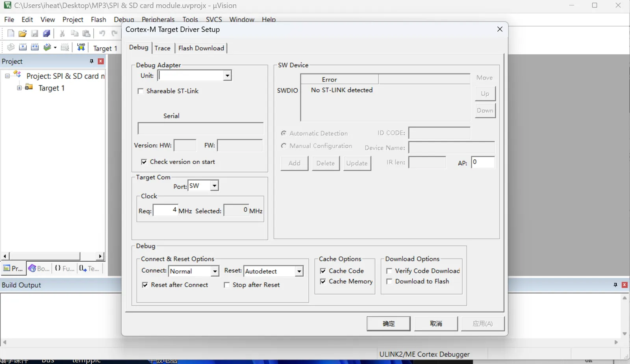The image size is (630, 364).
Task: Open the Port SW dropdown
Action: (214, 186)
